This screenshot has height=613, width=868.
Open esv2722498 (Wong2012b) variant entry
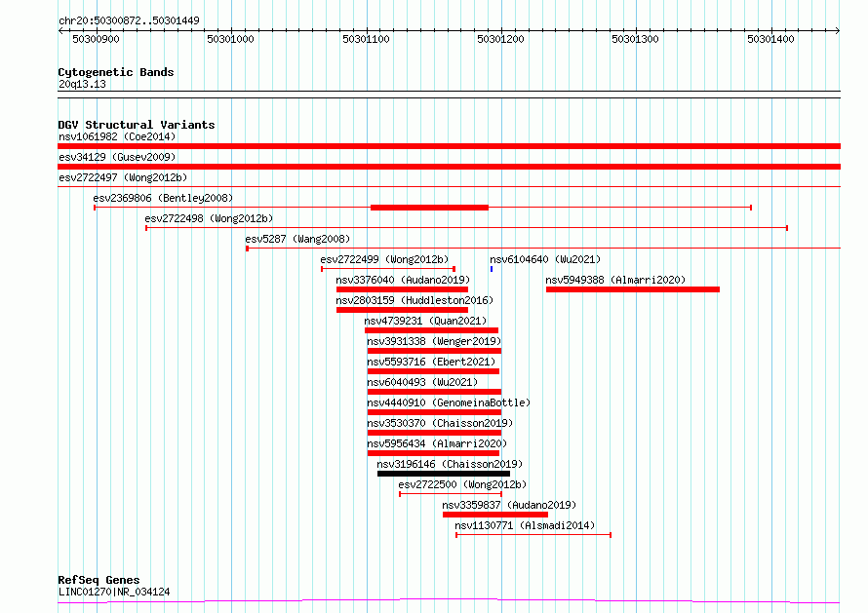point(209,218)
